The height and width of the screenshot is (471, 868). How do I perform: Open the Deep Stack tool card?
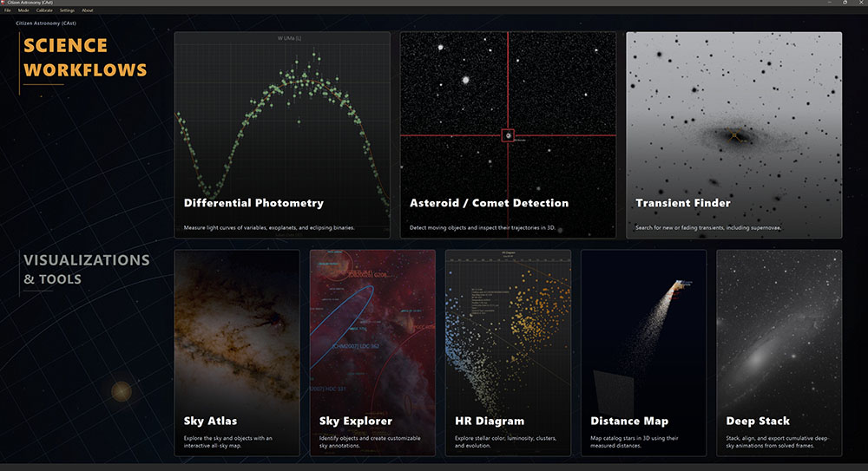779,353
